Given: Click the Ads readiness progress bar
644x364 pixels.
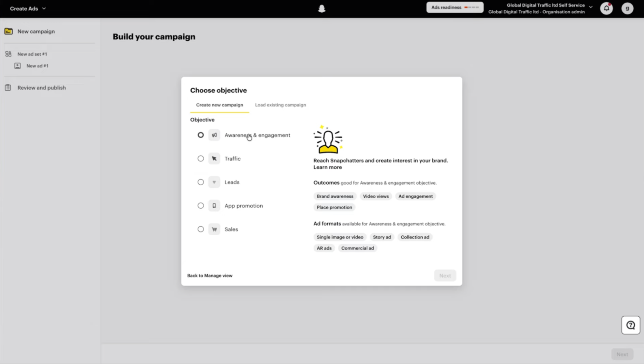Looking at the screenshot, I should click(x=471, y=7).
